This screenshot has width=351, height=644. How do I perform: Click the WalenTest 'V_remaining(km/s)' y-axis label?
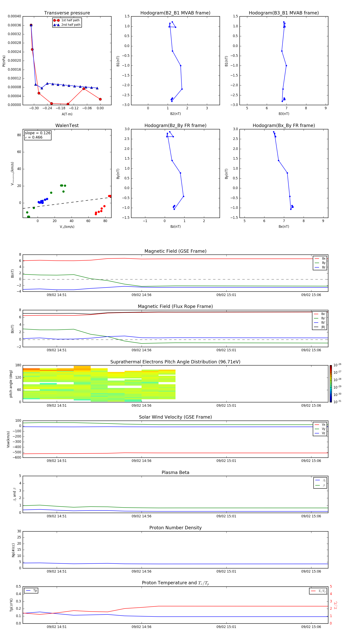point(12,173)
